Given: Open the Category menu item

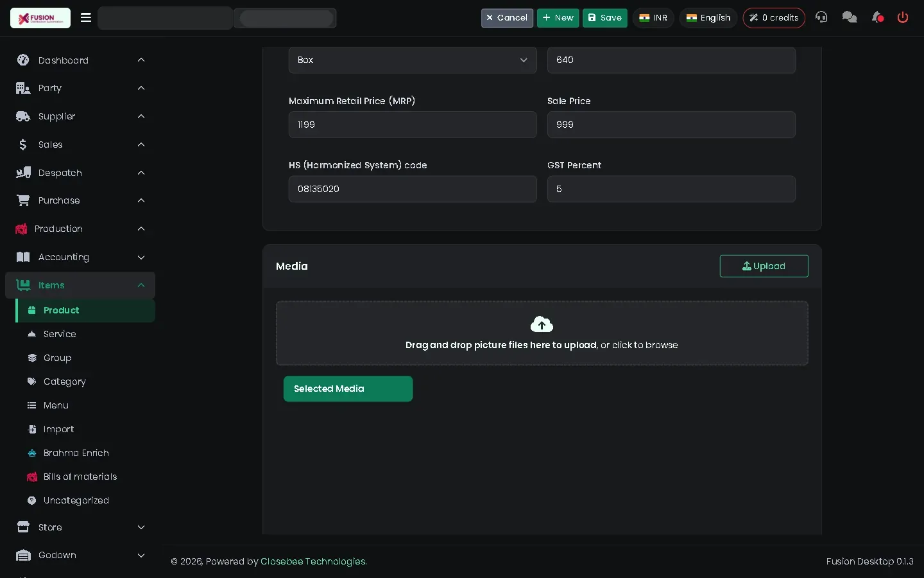Looking at the screenshot, I should (x=85, y=381).
